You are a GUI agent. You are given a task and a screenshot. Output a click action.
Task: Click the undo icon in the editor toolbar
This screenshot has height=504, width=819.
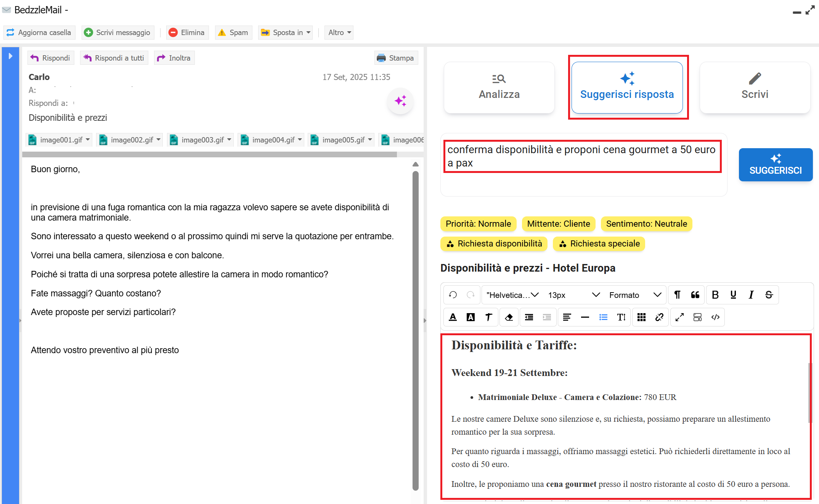tap(453, 295)
